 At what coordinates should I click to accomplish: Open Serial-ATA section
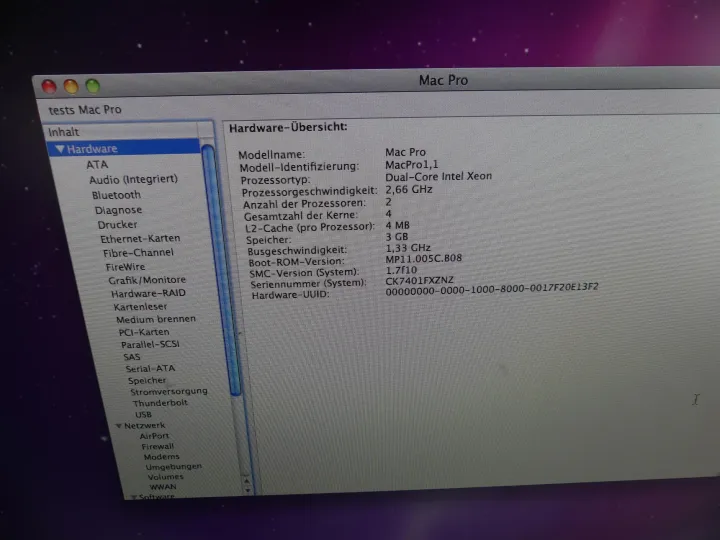point(150,368)
